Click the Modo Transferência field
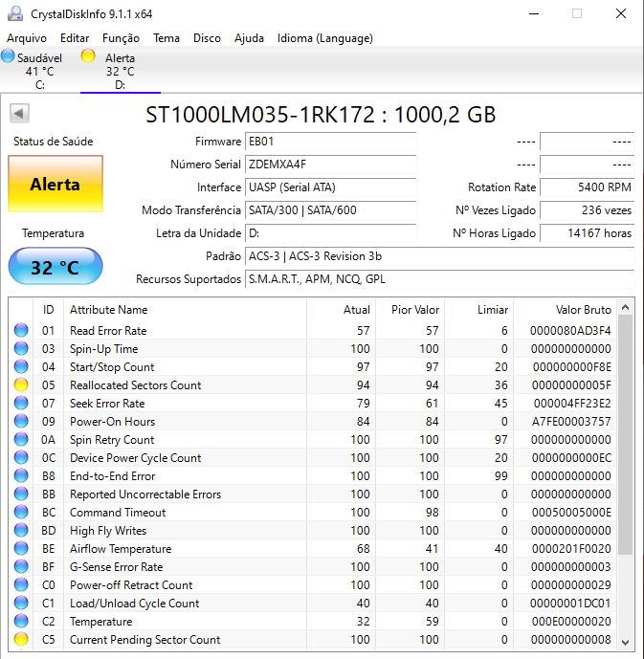 tap(330, 210)
